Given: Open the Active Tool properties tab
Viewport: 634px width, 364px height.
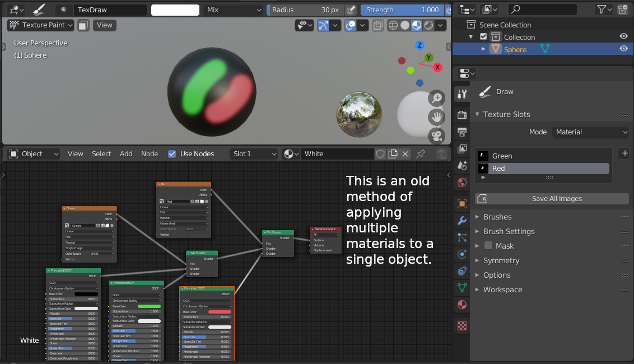Looking at the screenshot, I should click(x=462, y=94).
